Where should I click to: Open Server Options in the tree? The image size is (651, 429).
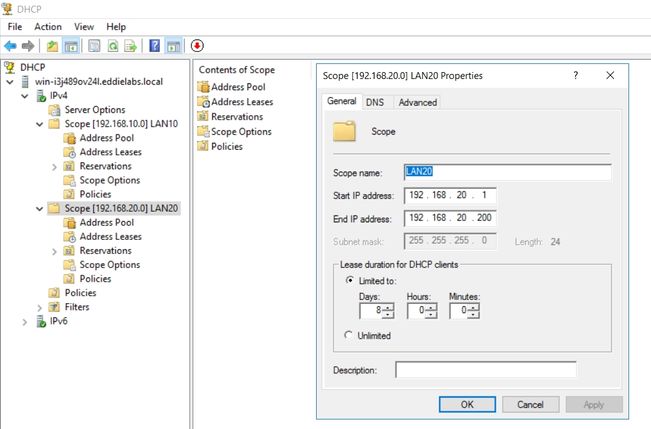point(95,110)
